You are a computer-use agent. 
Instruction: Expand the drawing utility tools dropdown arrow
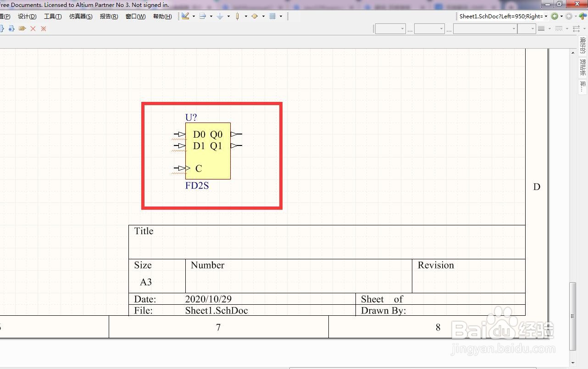[194, 16]
